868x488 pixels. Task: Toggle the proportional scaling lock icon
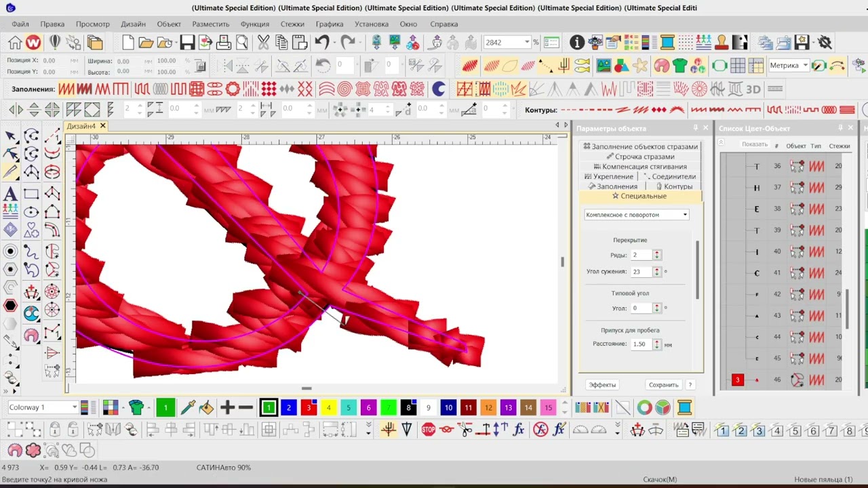tap(200, 66)
